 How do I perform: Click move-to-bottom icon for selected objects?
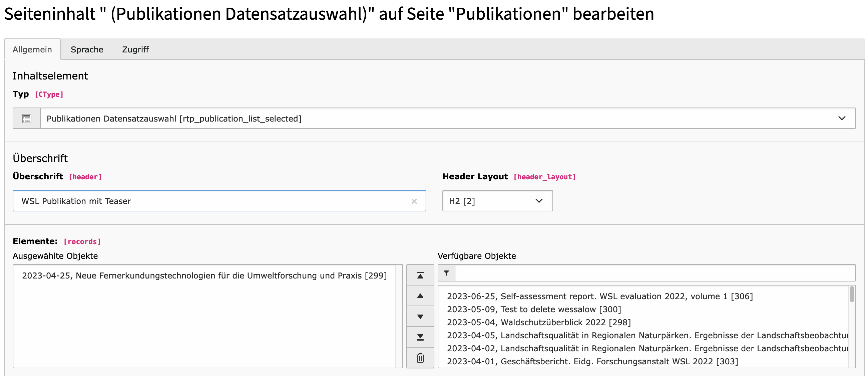[x=420, y=337]
